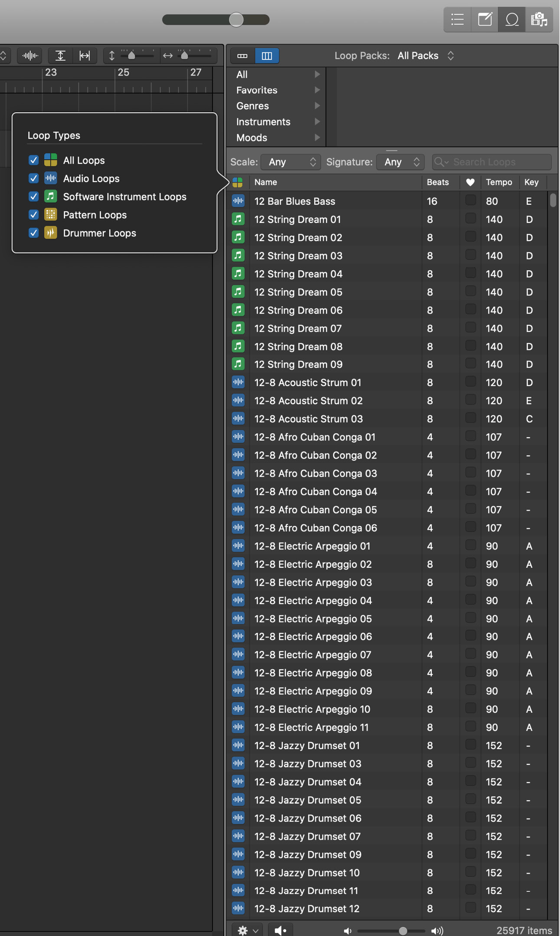Click the speaker preview button at bottom
This screenshot has height=936, width=560.
coord(280,930)
